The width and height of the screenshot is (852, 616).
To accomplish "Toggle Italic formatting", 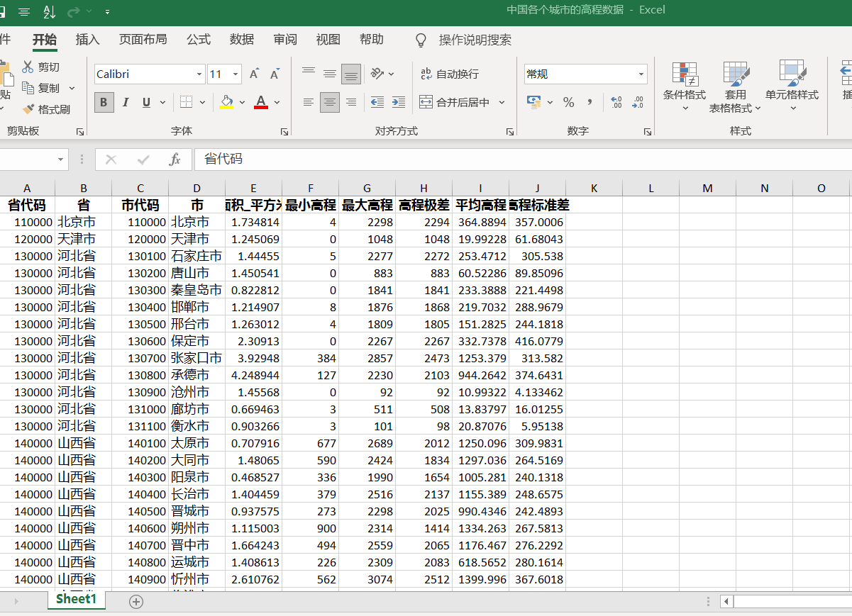I will pos(126,102).
